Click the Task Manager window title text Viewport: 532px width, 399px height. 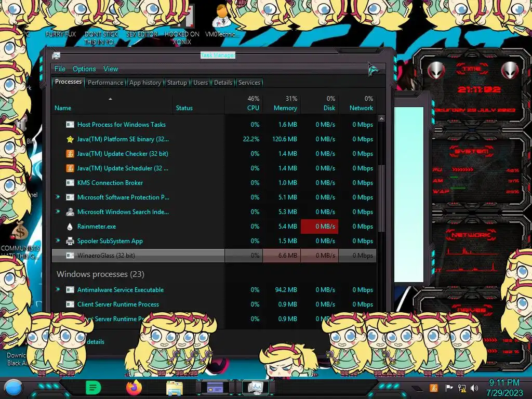218,55
